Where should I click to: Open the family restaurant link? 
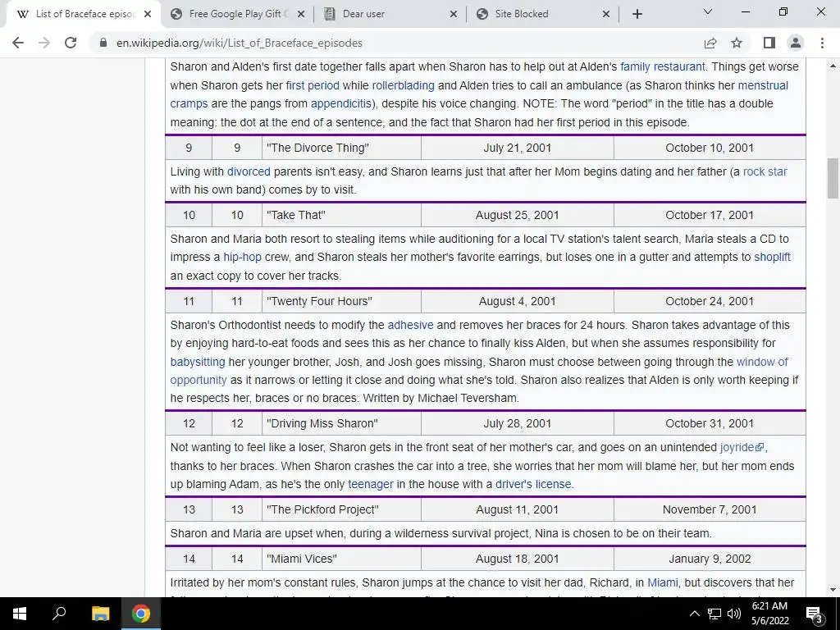pos(663,66)
